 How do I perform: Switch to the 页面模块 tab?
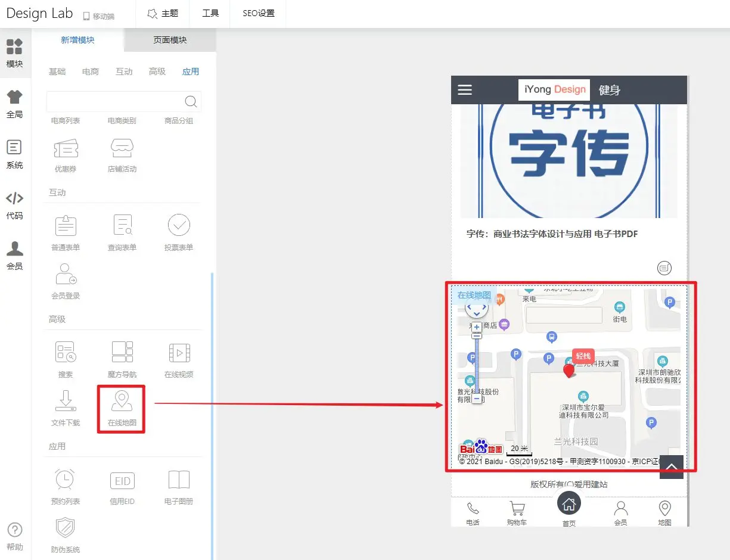170,40
